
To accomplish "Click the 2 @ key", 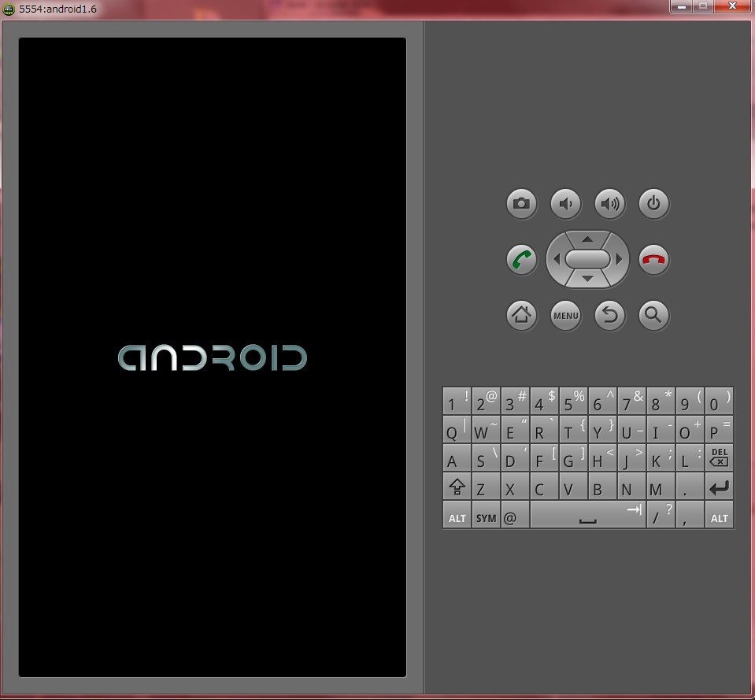I will click(x=486, y=401).
